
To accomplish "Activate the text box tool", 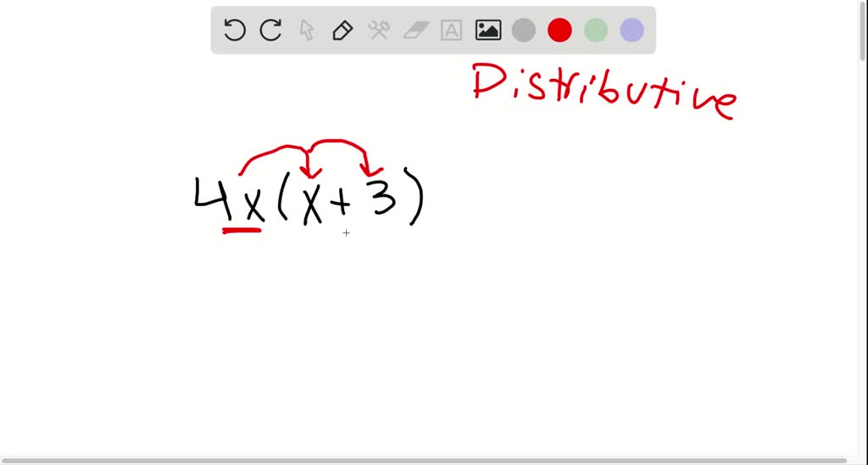I will 451,30.
